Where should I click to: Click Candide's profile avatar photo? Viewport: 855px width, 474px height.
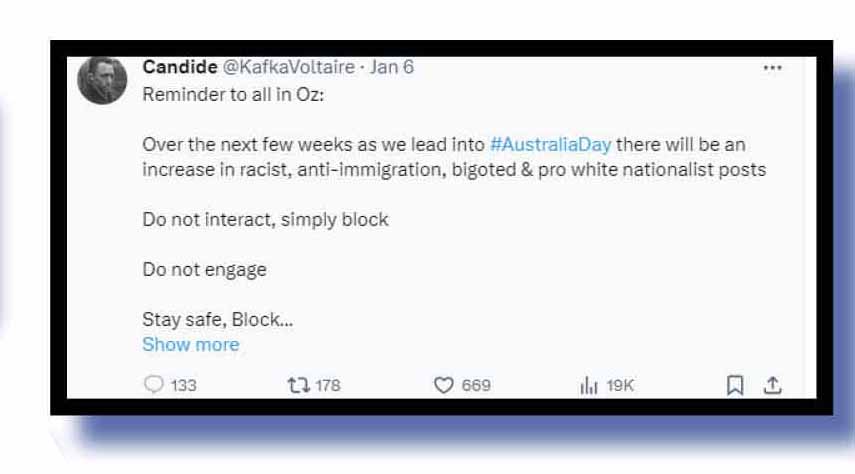pyautogui.click(x=102, y=80)
